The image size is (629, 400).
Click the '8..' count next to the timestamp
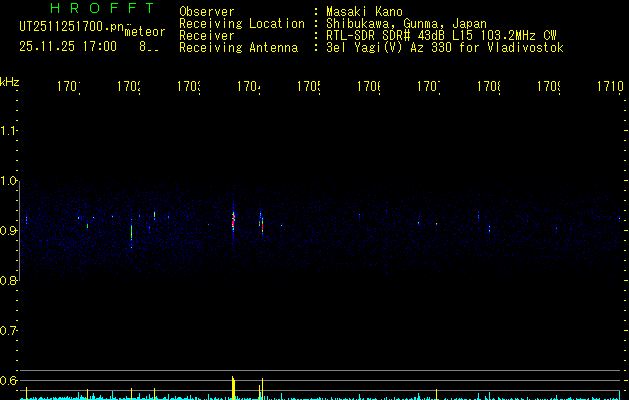[149, 47]
